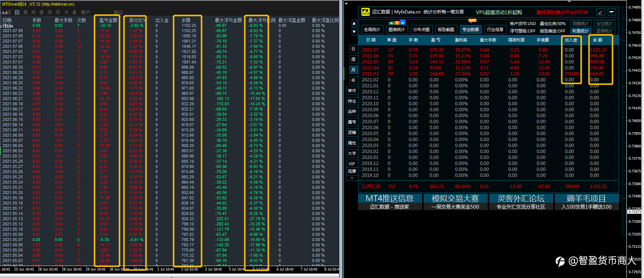The width and height of the screenshot is (644, 278).
Task: Select the 账户 tab in MTDriver panel
Action: (x=85, y=12)
